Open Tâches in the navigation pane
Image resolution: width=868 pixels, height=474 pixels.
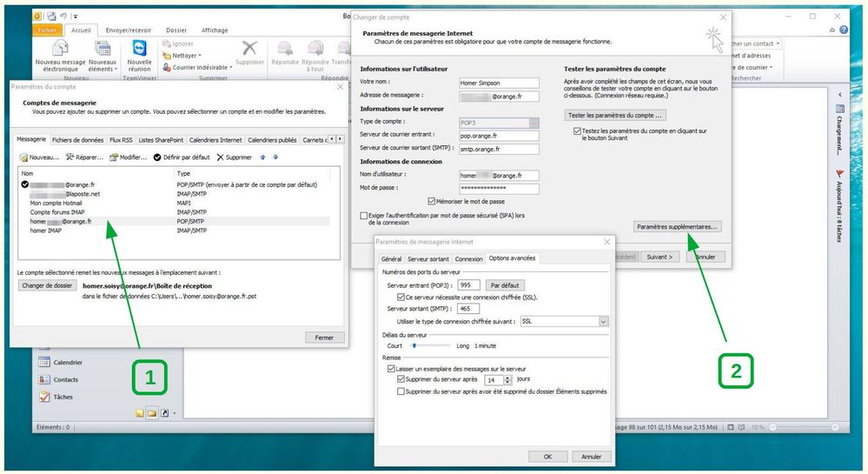[x=63, y=397]
